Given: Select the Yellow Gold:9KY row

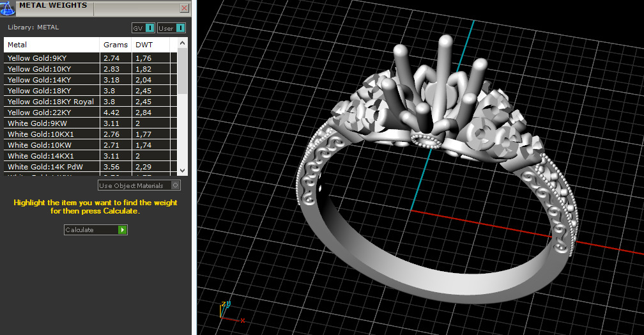Looking at the screenshot, I should point(90,58).
